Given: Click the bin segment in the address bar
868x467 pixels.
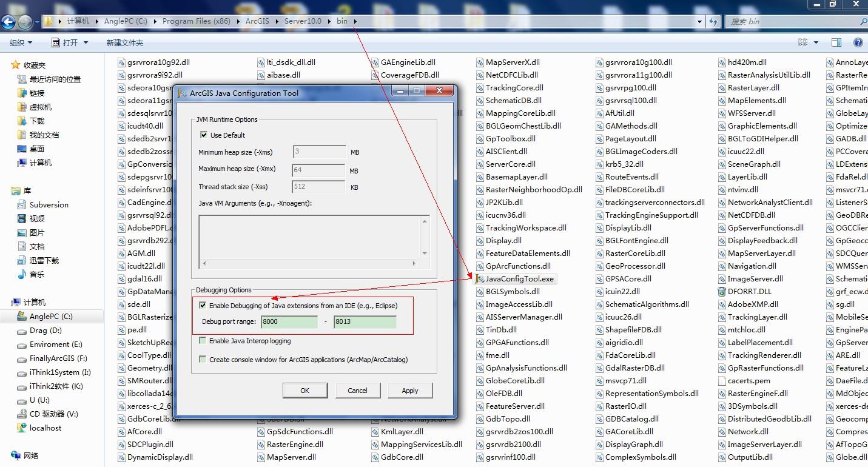Looking at the screenshot, I should (x=342, y=21).
